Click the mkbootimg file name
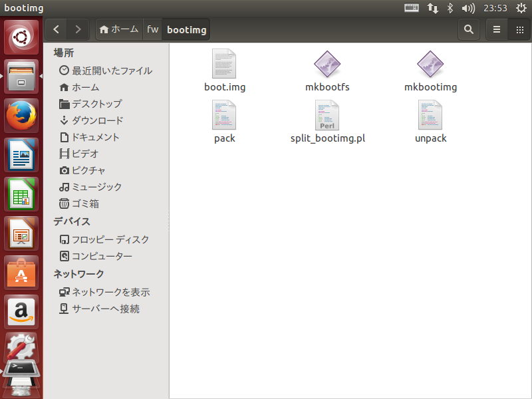This screenshot has width=532, height=399. point(430,87)
